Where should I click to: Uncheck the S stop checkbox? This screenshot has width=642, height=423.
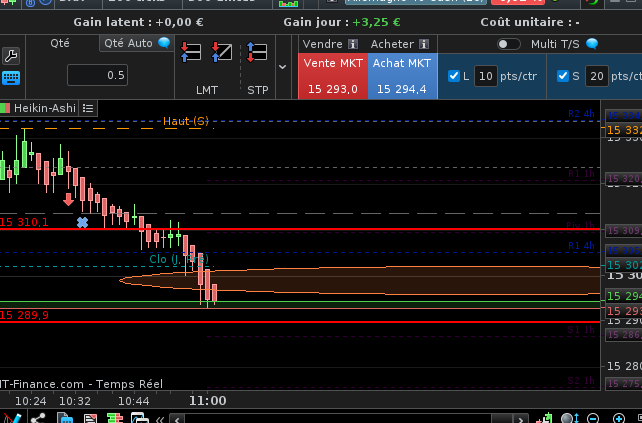point(563,76)
